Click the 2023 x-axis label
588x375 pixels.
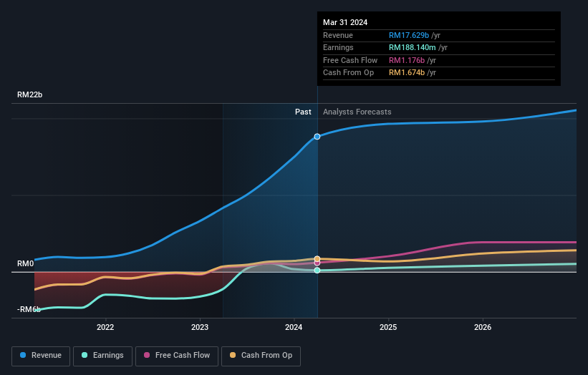click(x=200, y=327)
